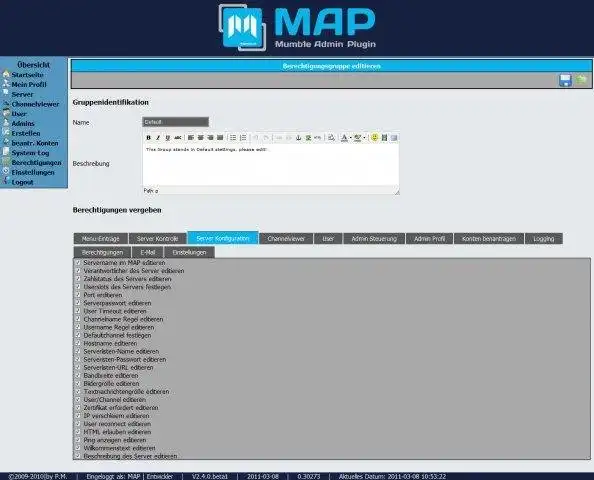The height and width of the screenshot is (480, 594).
Task: Insert a bulleted list in description
Action: (233, 138)
